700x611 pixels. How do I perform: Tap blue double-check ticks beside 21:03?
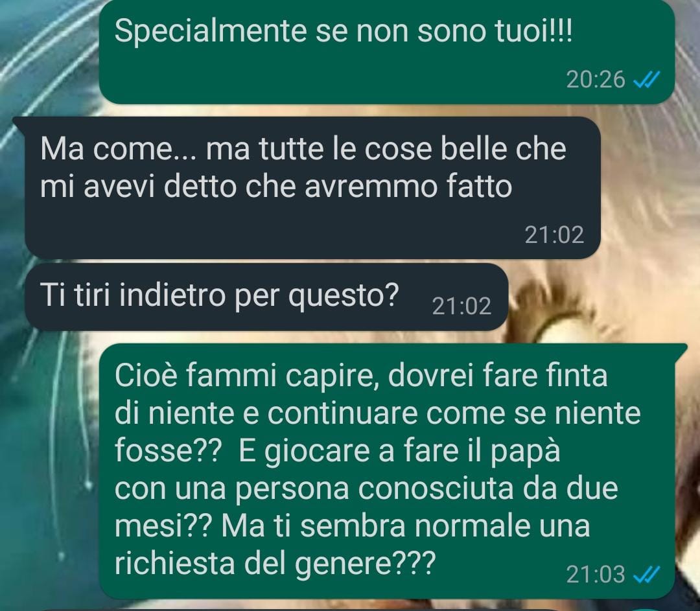(646, 575)
